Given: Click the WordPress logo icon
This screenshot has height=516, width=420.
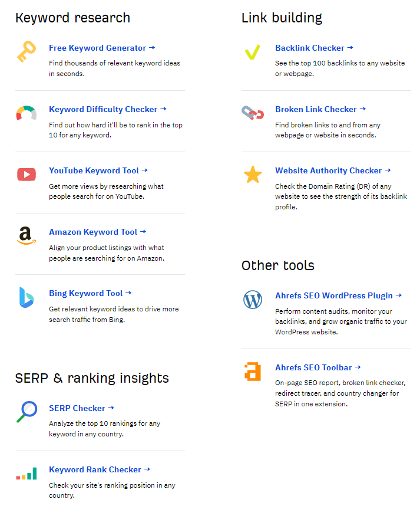Looking at the screenshot, I should (x=252, y=300).
